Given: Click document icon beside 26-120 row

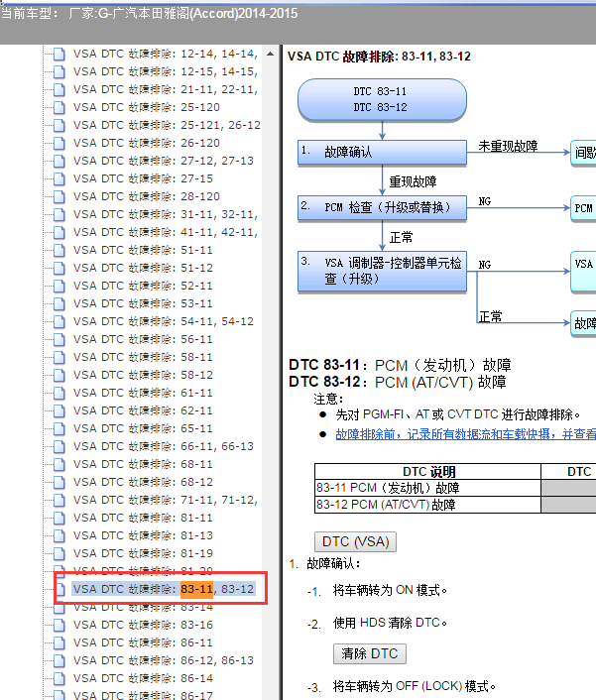Looking at the screenshot, I should 59,143.
